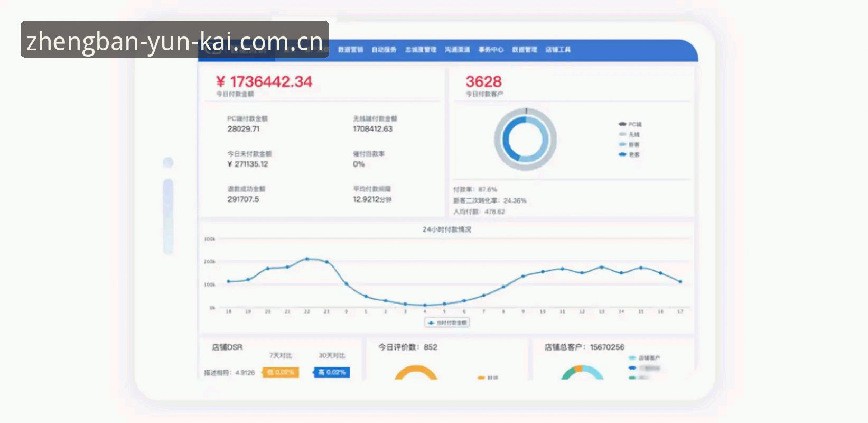Open the 忠诚度管理 menu tab
Viewport: 868px width, 423px height.
click(421, 50)
